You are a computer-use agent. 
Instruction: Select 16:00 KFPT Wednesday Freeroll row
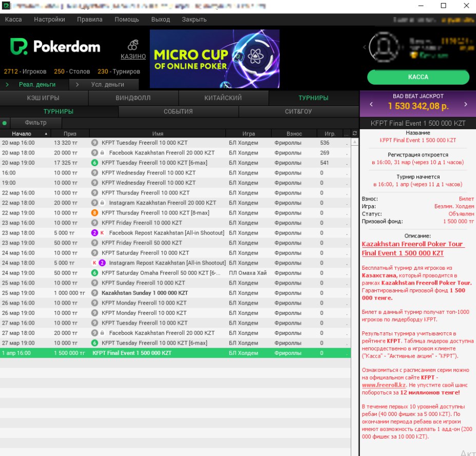pos(175,173)
